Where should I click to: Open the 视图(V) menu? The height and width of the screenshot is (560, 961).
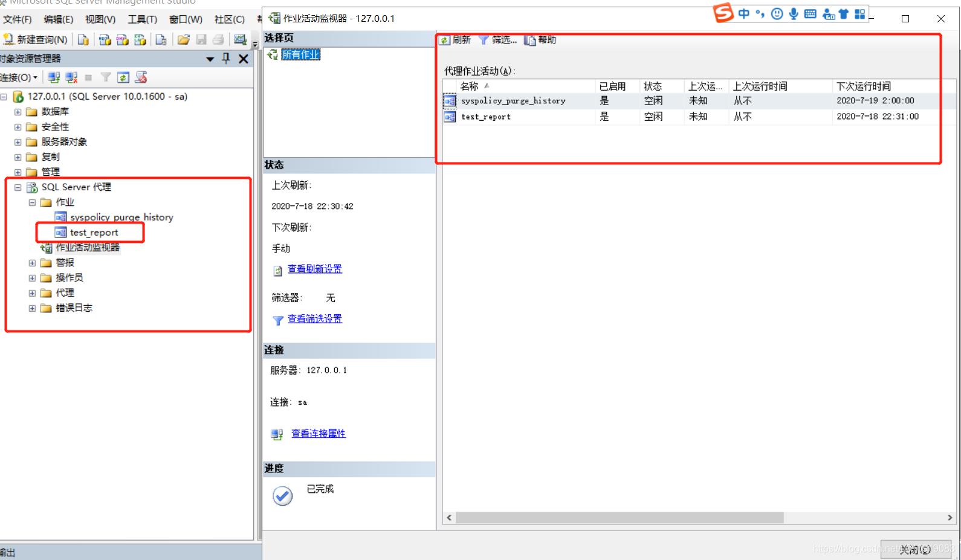coord(100,19)
